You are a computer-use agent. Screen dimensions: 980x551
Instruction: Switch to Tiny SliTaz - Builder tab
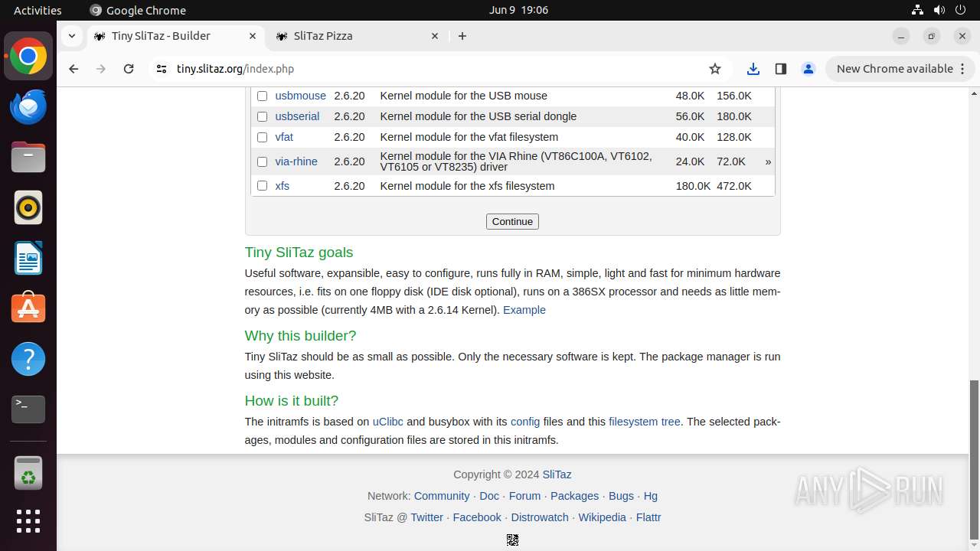point(175,36)
